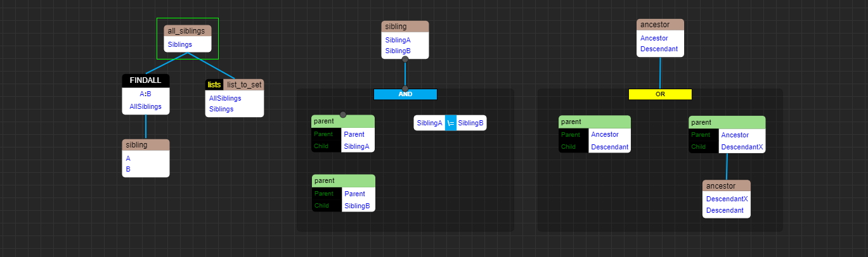Screen dimensions: 868x257
Task: Click the A:B template field in FINDALL
Action: click(x=146, y=94)
